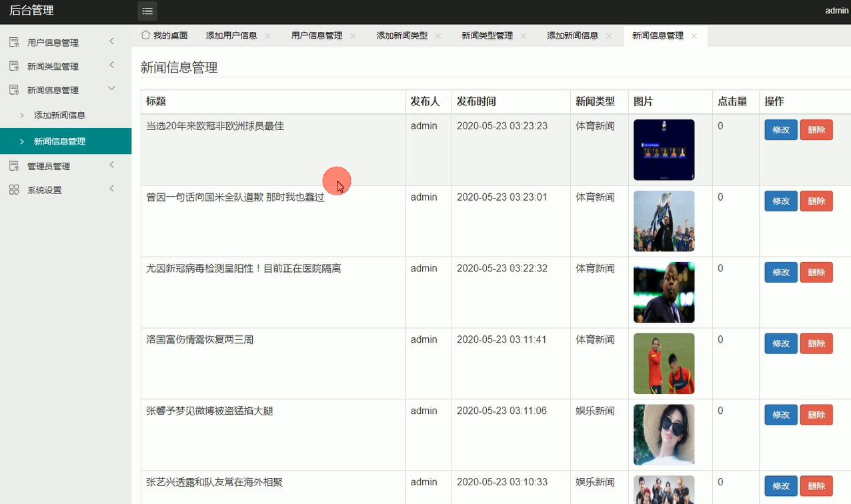This screenshot has height=504, width=851.
Task: Expand the 用户信息管理 menu chevron
Action: (111, 41)
